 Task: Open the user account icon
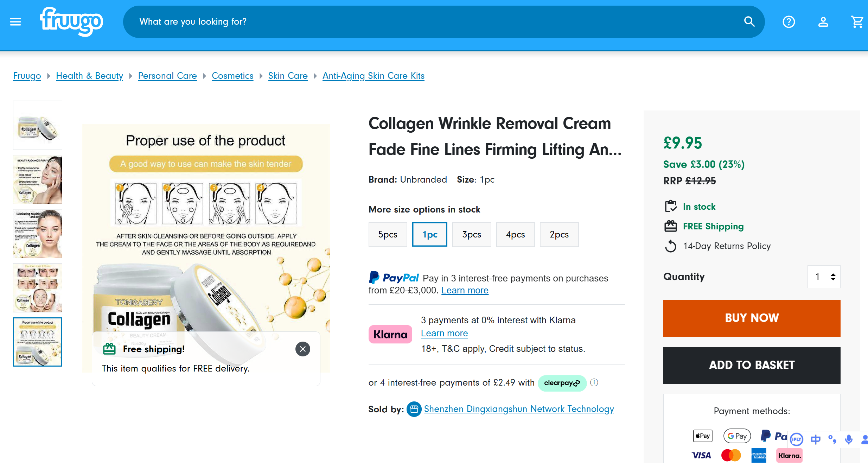click(x=823, y=22)
